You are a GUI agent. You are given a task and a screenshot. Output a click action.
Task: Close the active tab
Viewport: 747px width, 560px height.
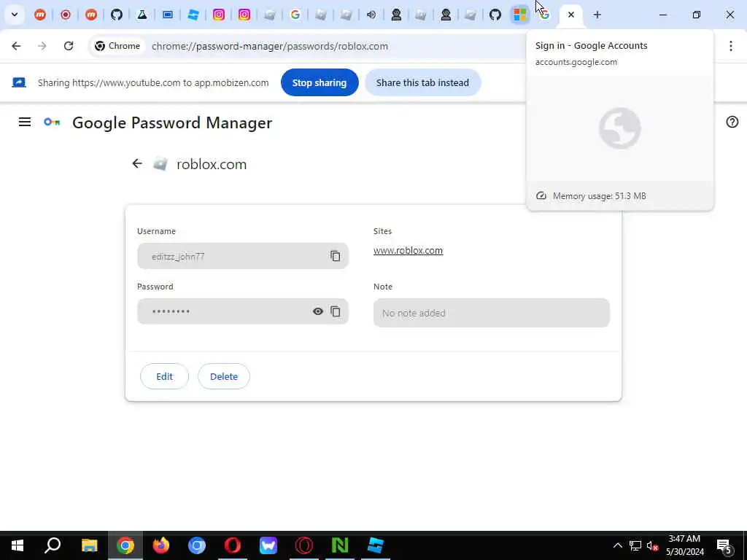pyautogui.click(x=570, y=15)
